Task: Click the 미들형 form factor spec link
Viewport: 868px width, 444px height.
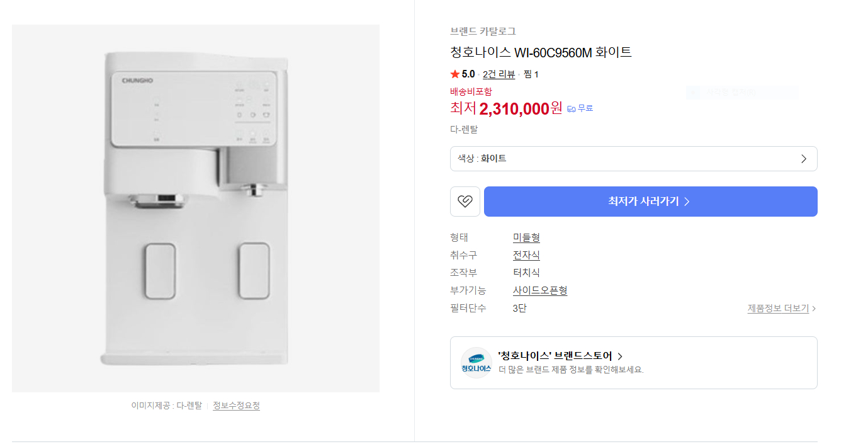Action: pyautogui.click(x=526, y=237)
